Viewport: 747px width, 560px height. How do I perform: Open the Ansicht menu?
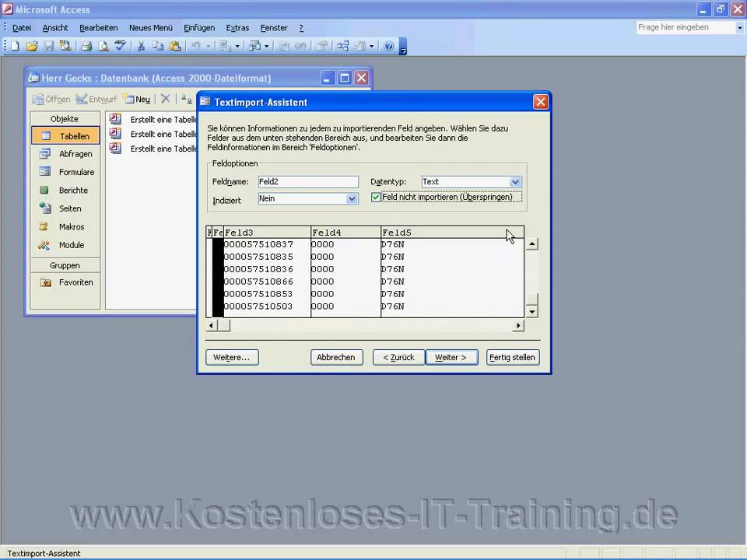54,28
